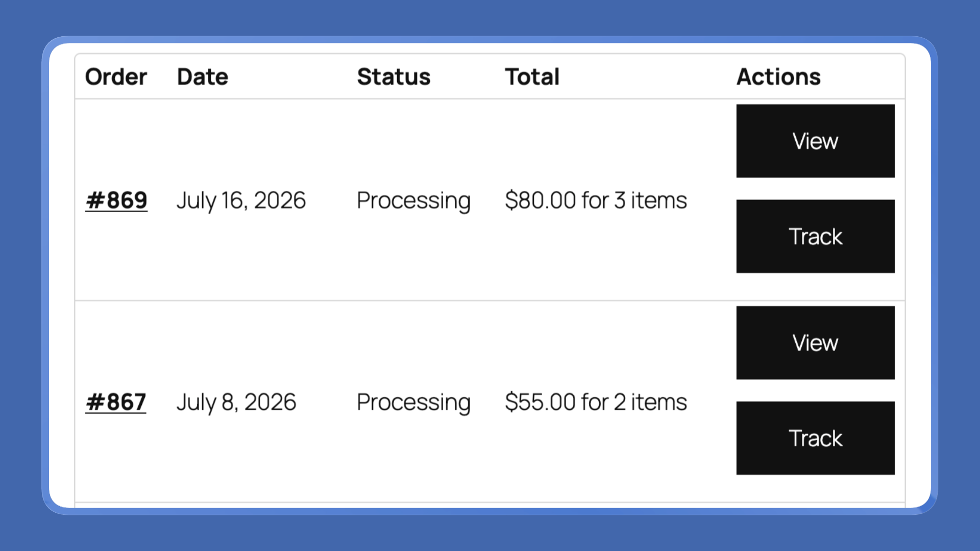Click Processing status of order #869
The width and height of the screenshot is (980, 551).
coord(413,201)
